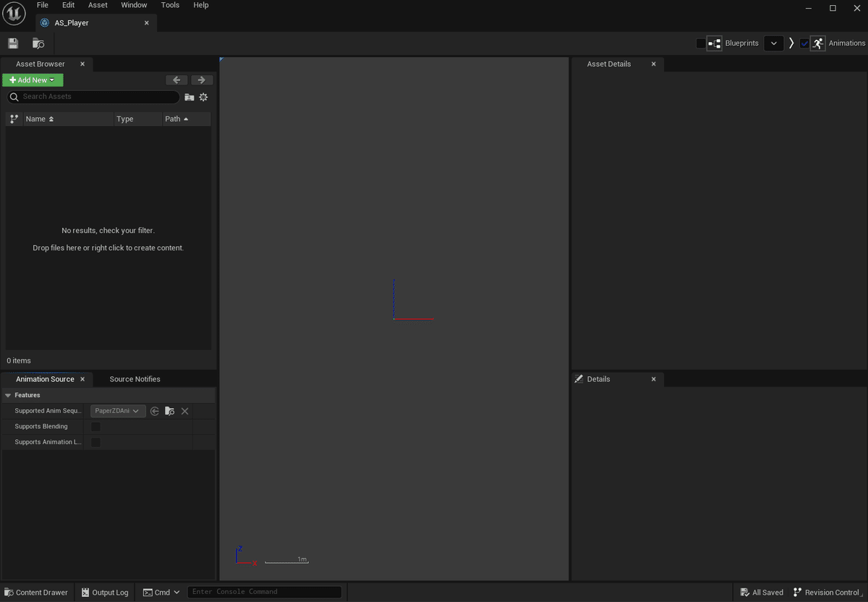The width and height of the screenshot is (868, 602).
Task: Enable the Supports Blending checkbox
Action: tap(95, 426)
